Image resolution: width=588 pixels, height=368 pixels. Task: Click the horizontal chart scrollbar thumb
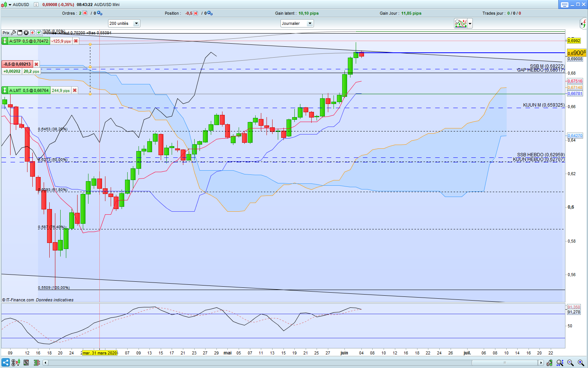coord(505,363)
